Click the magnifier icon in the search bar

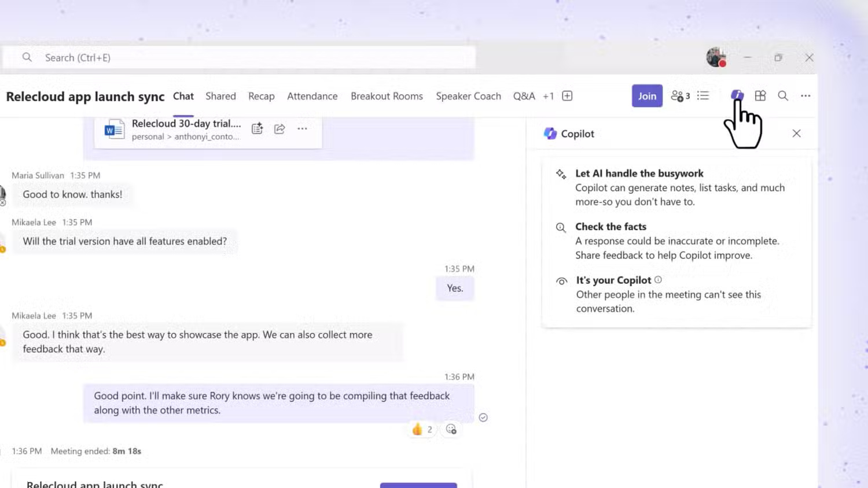click(27, 57)
